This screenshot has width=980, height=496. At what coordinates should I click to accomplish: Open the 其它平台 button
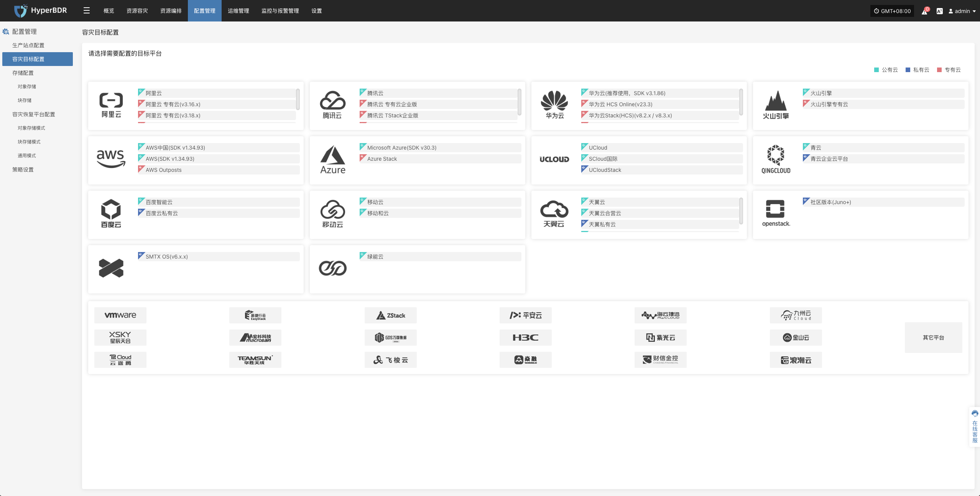pyautogui.click(x=933, y=338)
